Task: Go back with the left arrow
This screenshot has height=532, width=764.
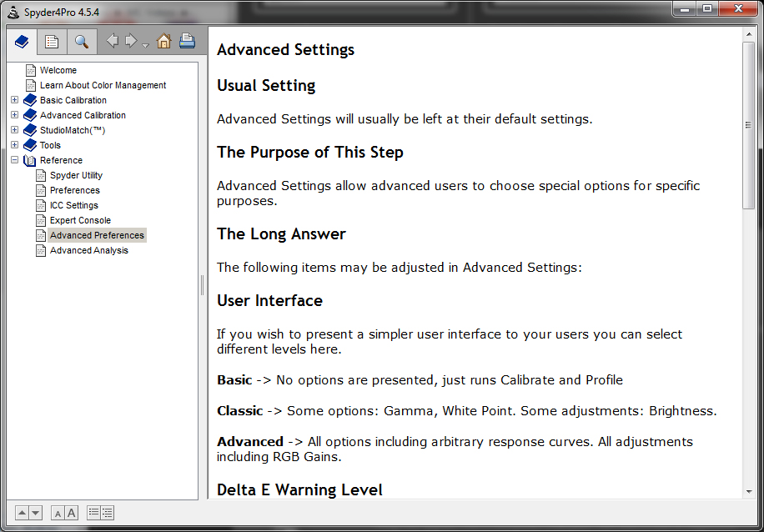Action: (112, 41)
